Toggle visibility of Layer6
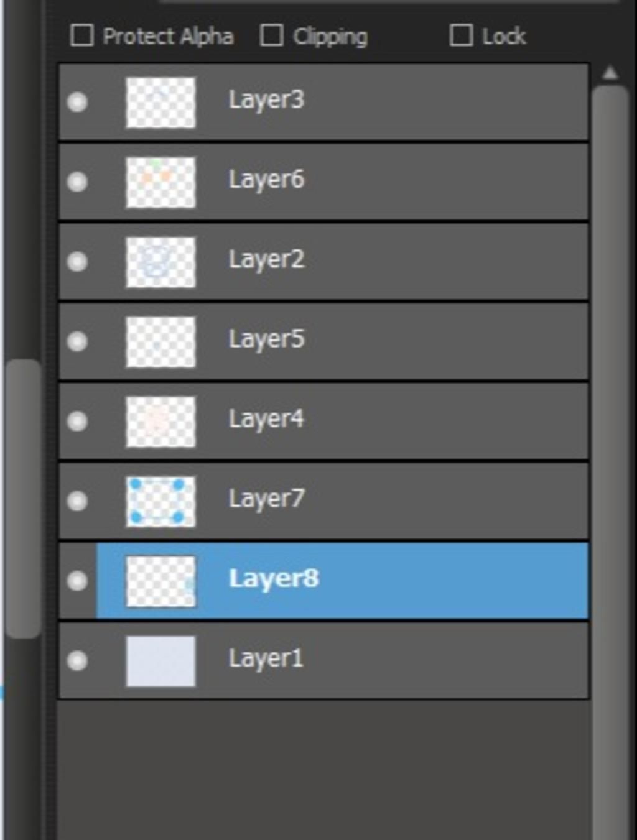The height and width of the screenshot is (840, 637). [77, 182]
